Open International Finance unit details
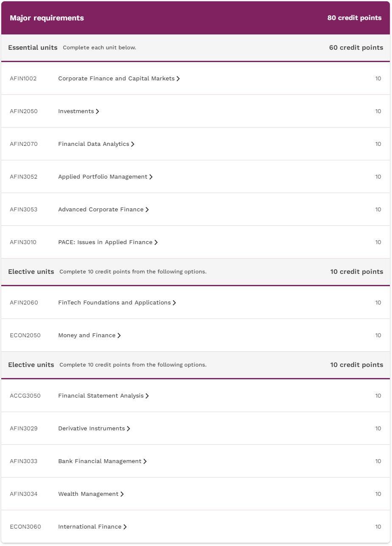Image resolution: width=392 pixels, height=546 pixels. click(92, 527)
